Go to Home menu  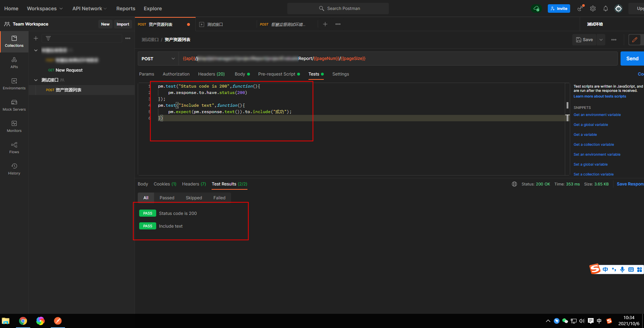11,9
